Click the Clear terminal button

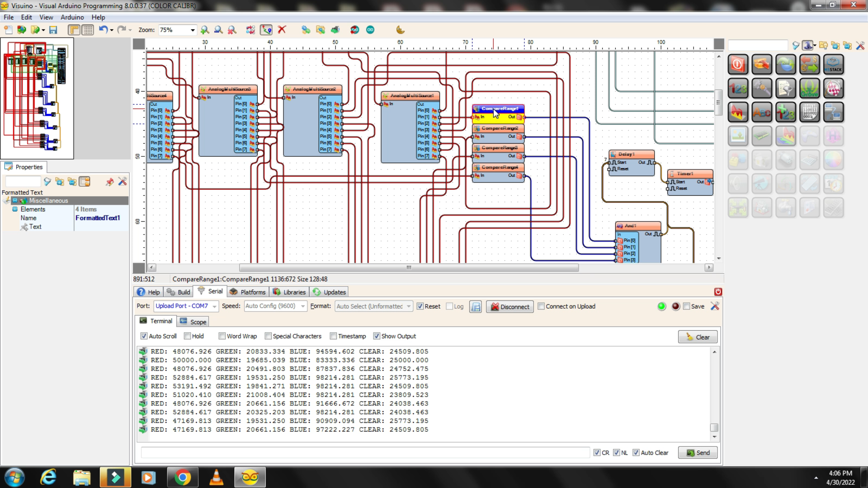coord(698,337)
